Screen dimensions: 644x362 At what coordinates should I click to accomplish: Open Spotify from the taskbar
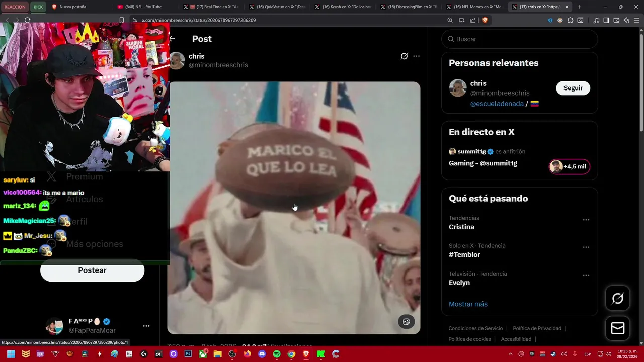pyautogui.click(x=276, y=354)
